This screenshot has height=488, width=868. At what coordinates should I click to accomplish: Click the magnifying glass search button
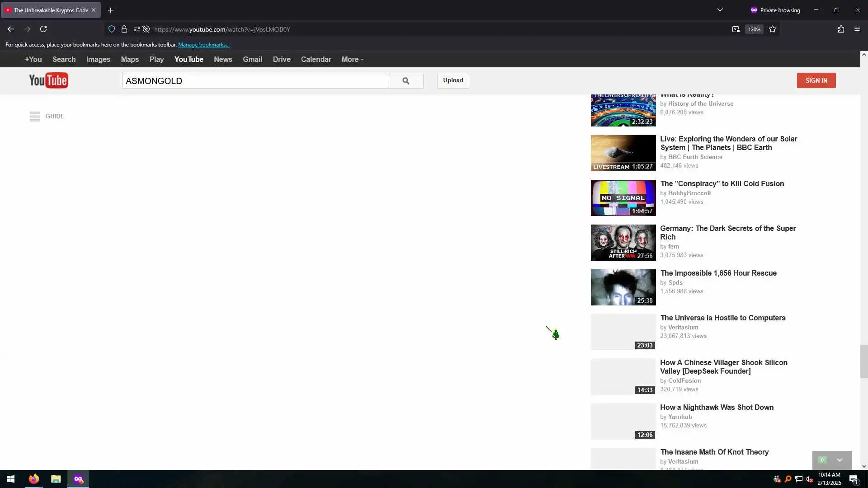(x=406, y=81)
